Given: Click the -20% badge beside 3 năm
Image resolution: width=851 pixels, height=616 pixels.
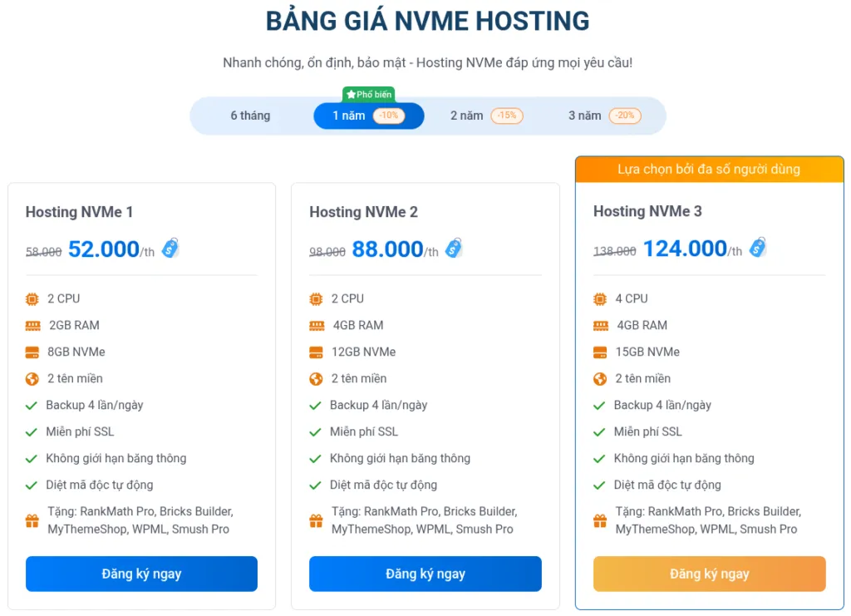Looking at the screenshot, I should (x=625, y=116).
